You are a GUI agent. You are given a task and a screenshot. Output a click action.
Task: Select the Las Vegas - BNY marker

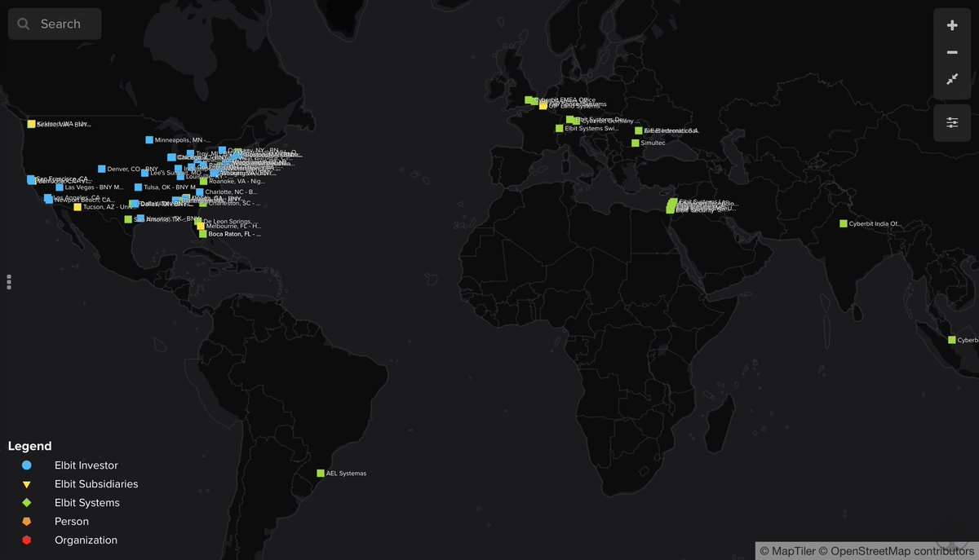(59, 187)
